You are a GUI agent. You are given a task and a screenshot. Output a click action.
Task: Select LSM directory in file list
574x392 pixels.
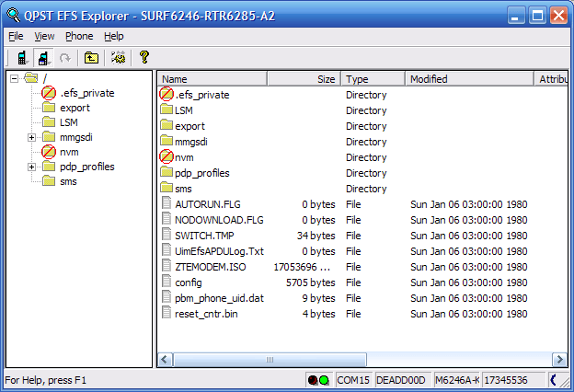184,110
